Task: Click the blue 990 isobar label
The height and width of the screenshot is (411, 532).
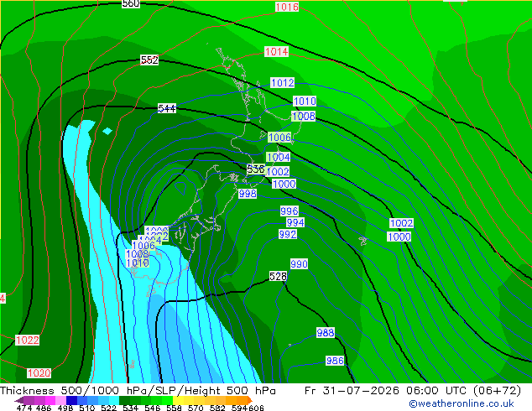Action: [x=299, y=264]
